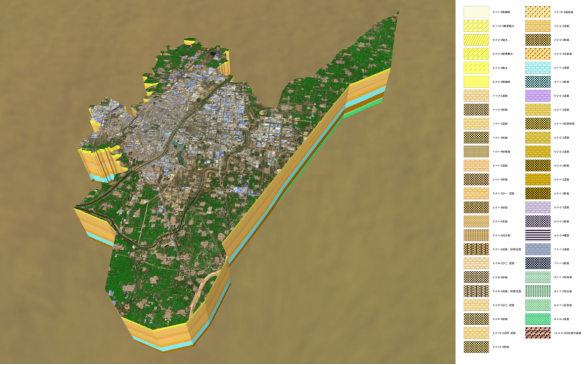Click the salmon swatch with black diagonal marks

tap(538, 333)
